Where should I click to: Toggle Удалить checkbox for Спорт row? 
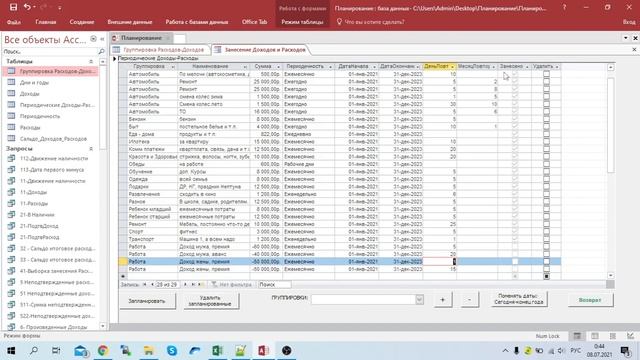[547, 231]
